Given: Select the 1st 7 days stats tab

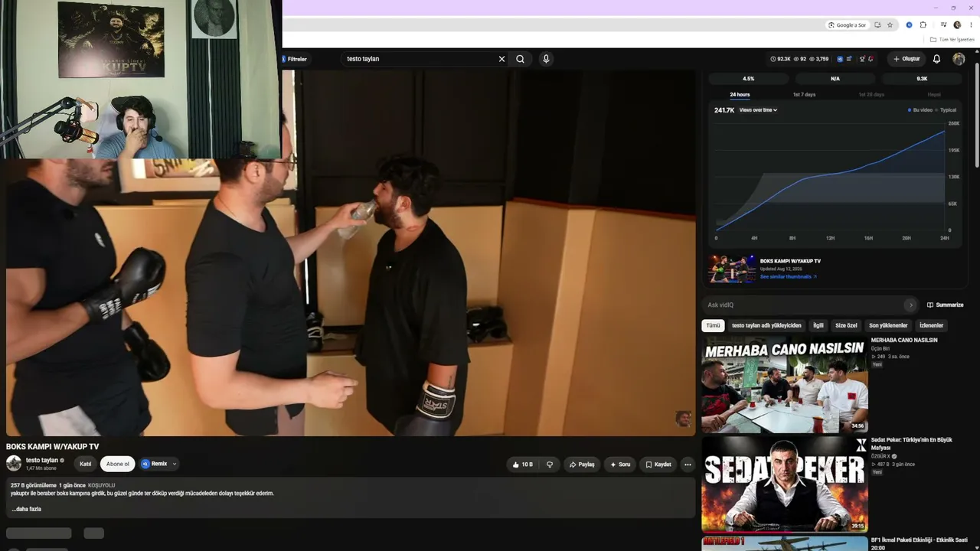Looking at the screenshot, I should click(804, 95).
